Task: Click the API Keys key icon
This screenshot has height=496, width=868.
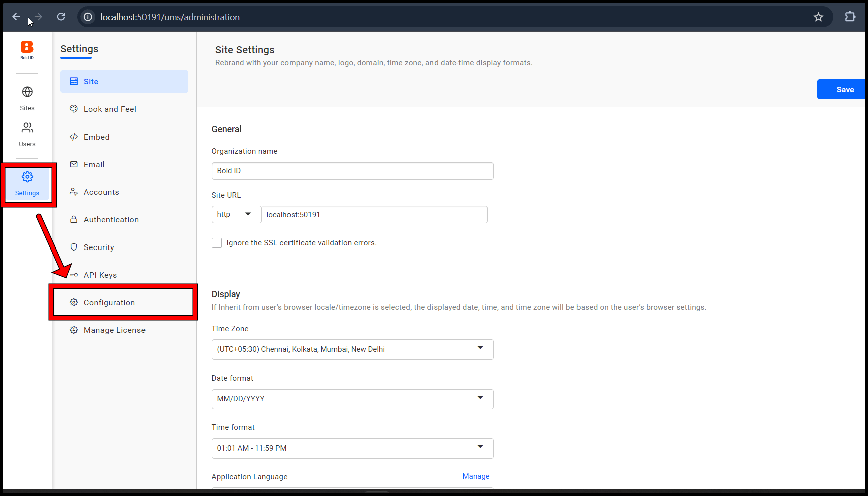Action: (74, 275)
